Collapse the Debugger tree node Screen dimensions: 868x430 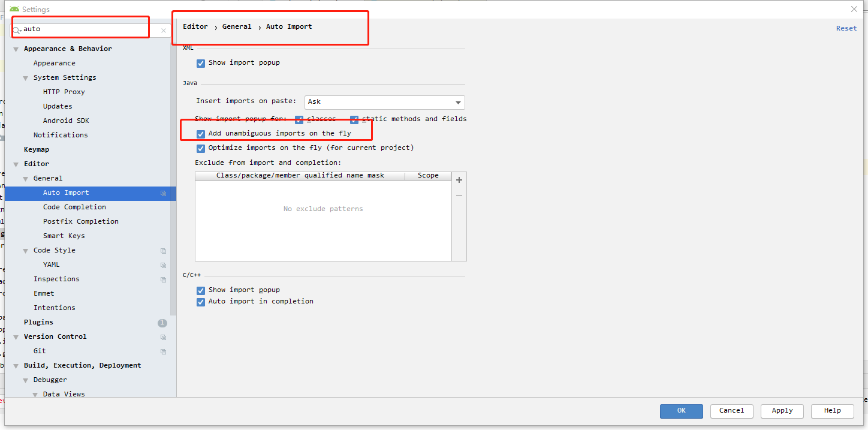(x=26, y=380)
